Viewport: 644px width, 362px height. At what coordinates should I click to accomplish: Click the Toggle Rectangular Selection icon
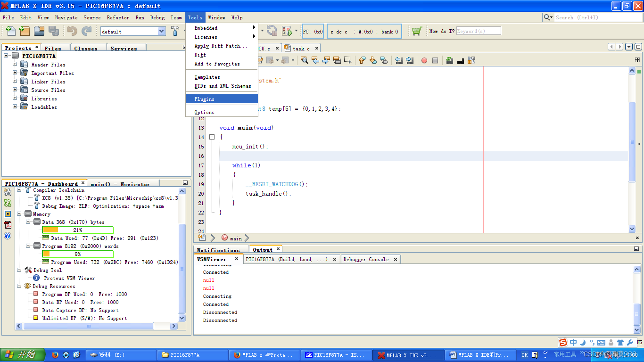(x=348, y=60)
